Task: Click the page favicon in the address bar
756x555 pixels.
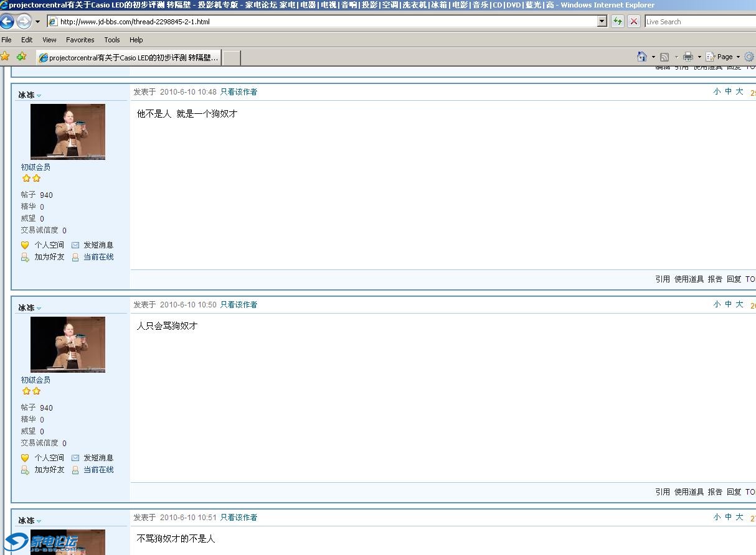Action: tap(53, 22)
